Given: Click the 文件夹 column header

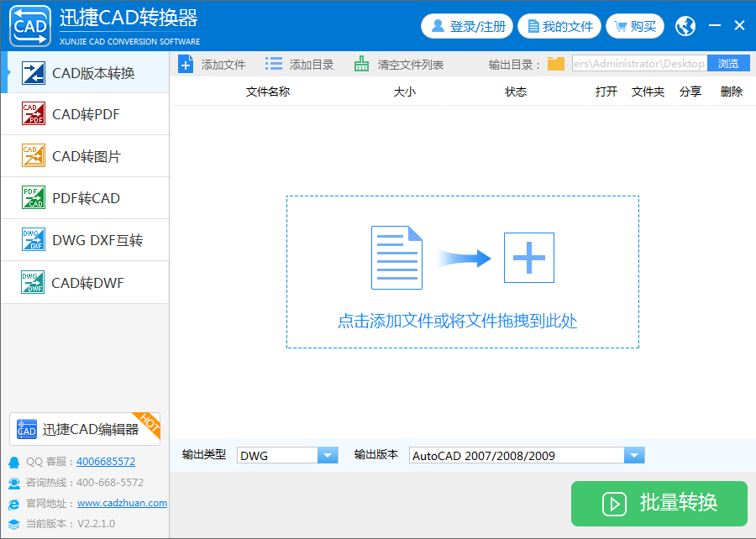Looking at the screenshot, I should [x=648, y=92].
